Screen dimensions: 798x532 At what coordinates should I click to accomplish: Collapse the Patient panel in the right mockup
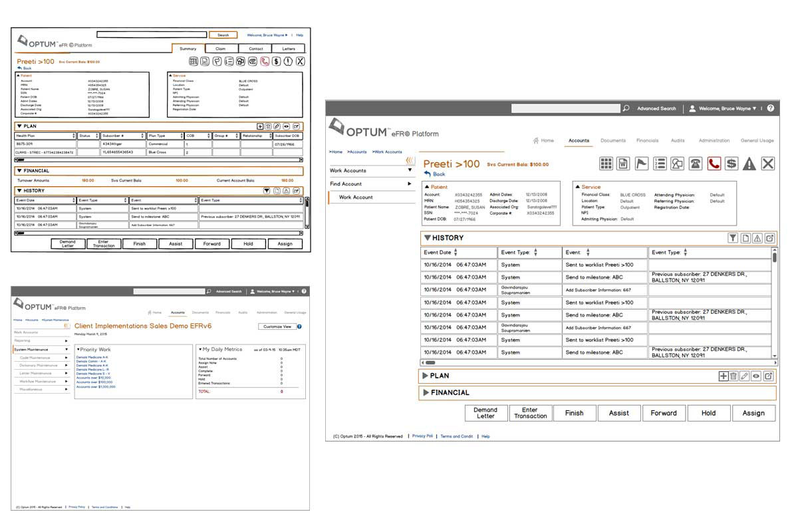pos(428,188)
